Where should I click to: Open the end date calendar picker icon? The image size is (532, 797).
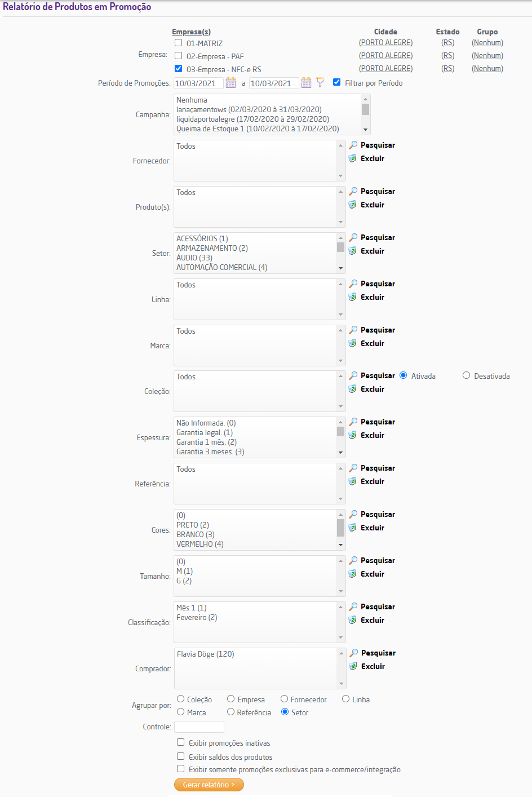pyautogui.click(x=306, y=83)
